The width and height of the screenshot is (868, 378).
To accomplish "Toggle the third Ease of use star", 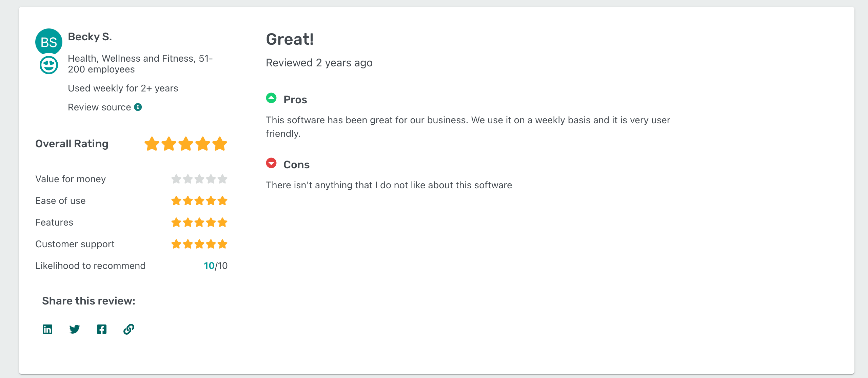I will 199,201.
